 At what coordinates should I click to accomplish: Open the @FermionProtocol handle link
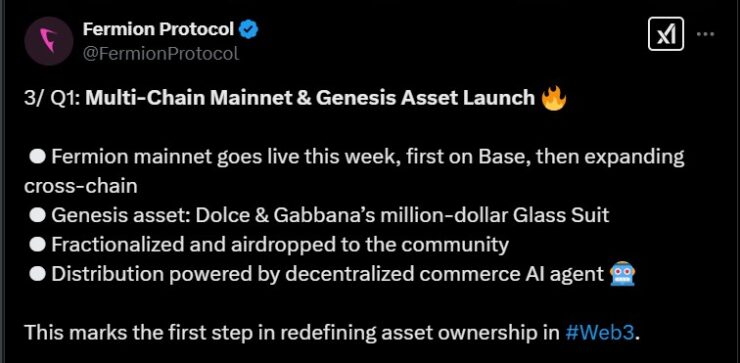(161, 53)
